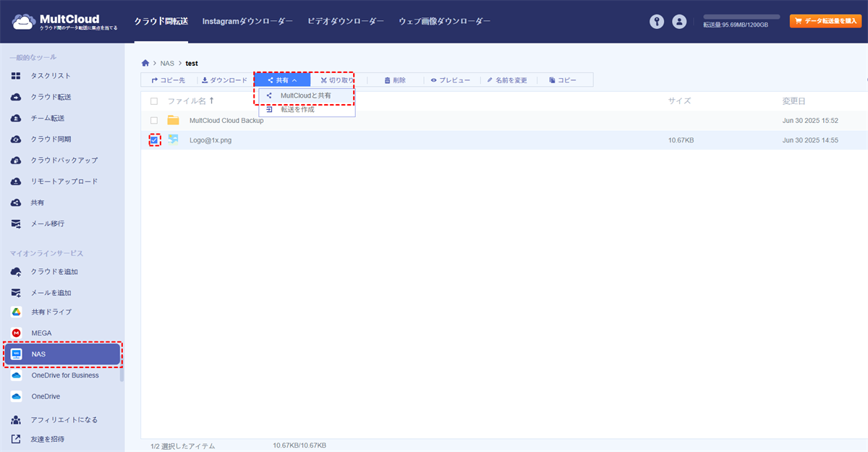Click the サイズ column header

[679, 101]
